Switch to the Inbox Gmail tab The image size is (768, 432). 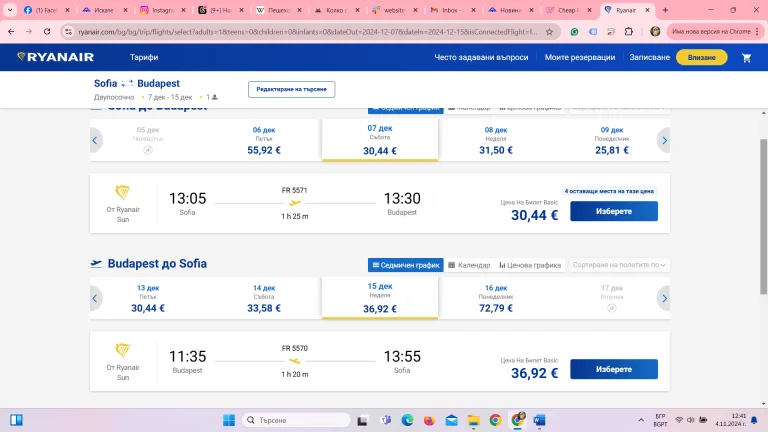452,10
